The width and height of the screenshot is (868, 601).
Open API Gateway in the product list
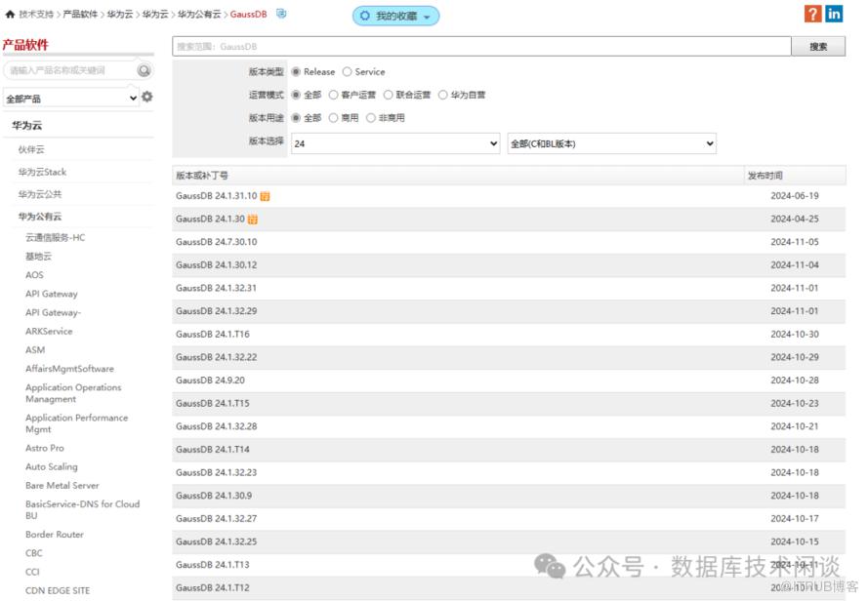click(x=52, y=294)
